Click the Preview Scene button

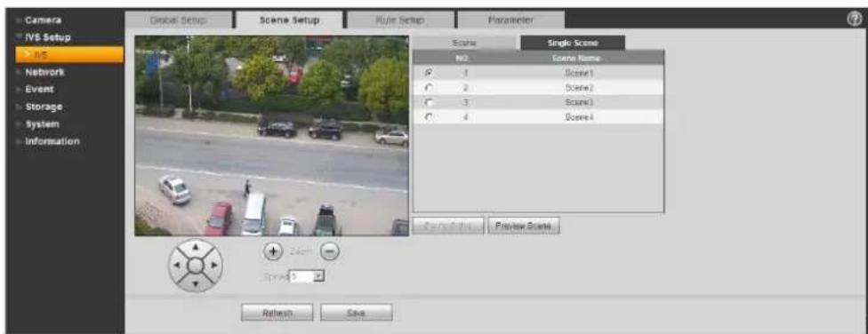(x=524, y=226)
